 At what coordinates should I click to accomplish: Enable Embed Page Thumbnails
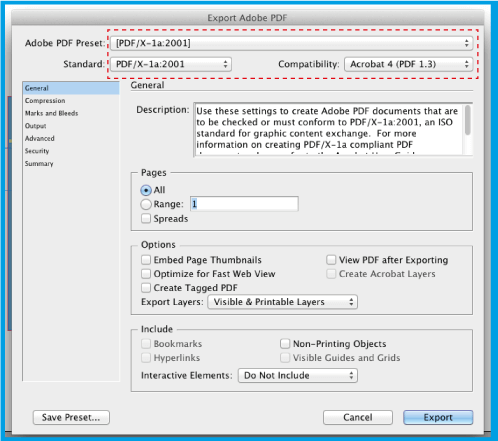(146, 260)
